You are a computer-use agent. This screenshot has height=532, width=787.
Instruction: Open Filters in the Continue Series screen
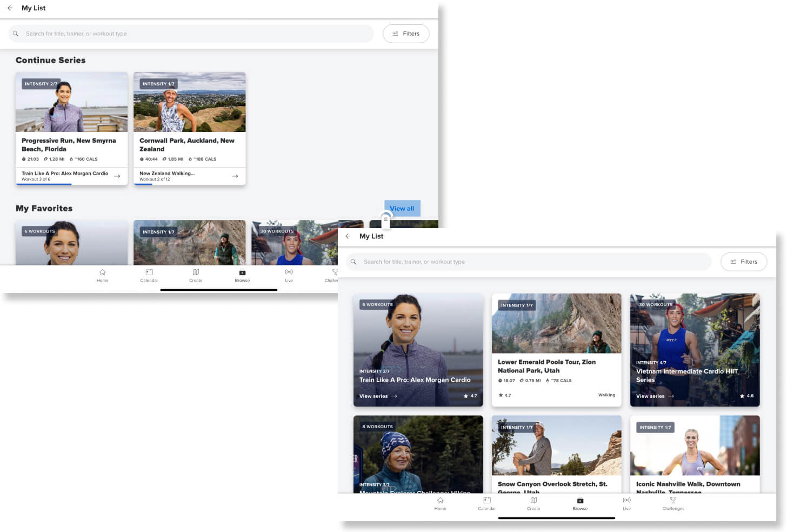pos(406,34)
